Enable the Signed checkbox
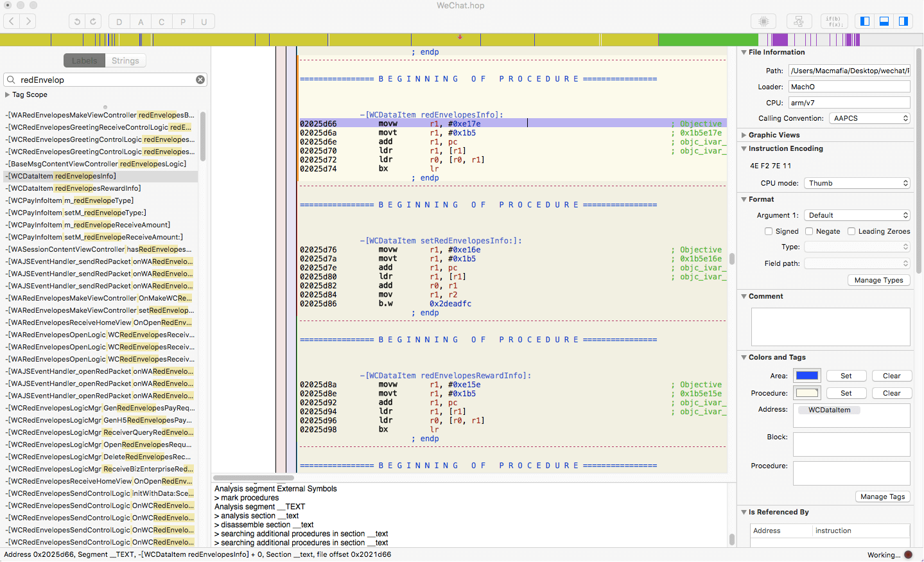 (x=769, y=231)
